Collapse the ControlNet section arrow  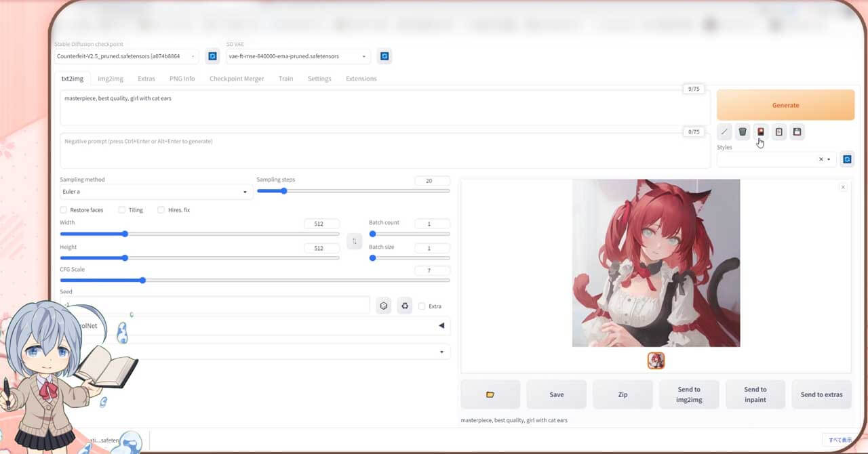click(441, 325)
